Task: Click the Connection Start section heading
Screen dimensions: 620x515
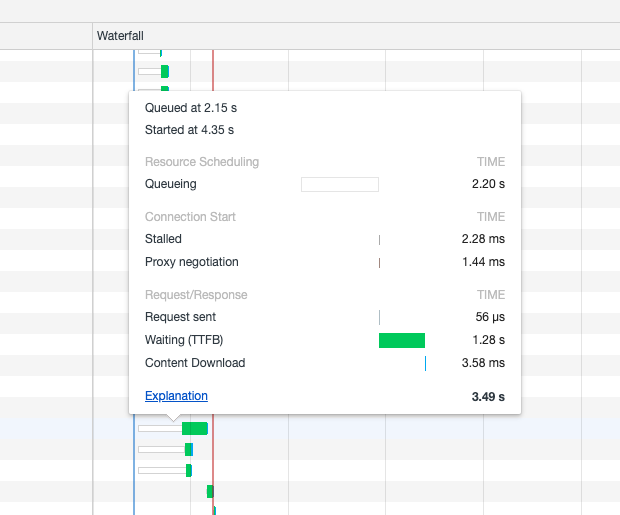Action: coord(190,217)
